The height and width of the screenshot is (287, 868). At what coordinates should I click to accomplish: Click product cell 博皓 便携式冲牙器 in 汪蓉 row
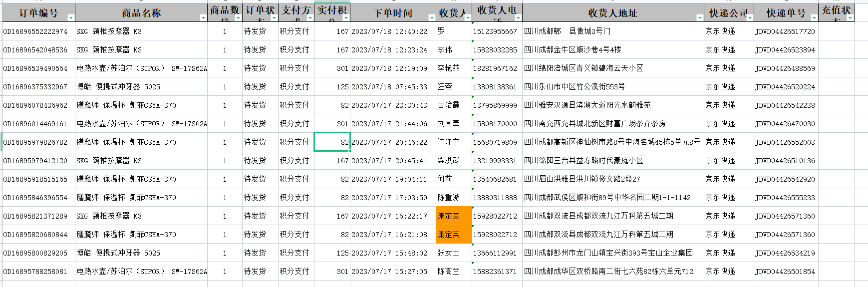pyautogui.click(x=141, y=86)
